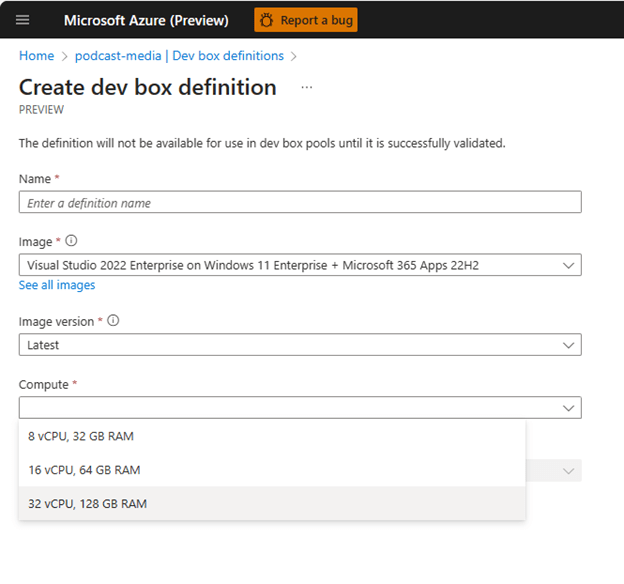Viewport: 624px width, 584px height.
Task: Collapse the empty Compute combo box
Action: [x=290, y=408]
